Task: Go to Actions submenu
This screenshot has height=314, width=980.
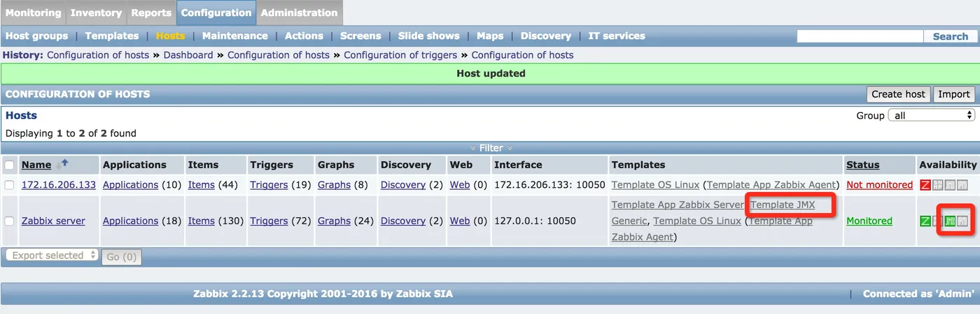Action: 304,36
